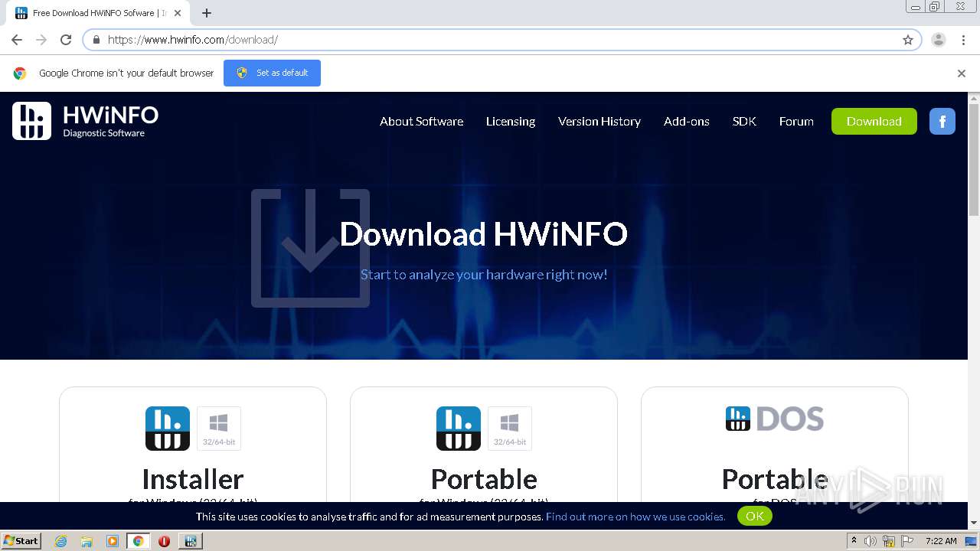Click the HWiNFO Diagnostic Software wordmark
The image size is (980, 551).
click(x=110, y=121)
